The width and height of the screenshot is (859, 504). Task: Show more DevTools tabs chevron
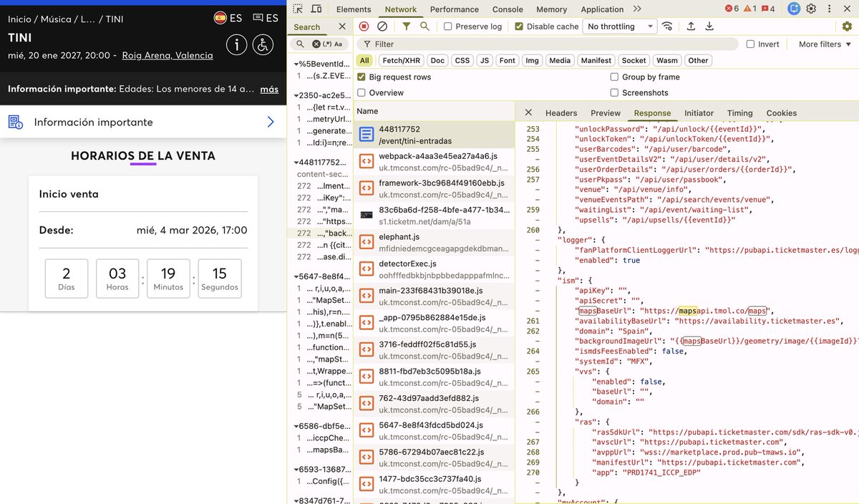(x=637, y=9)
